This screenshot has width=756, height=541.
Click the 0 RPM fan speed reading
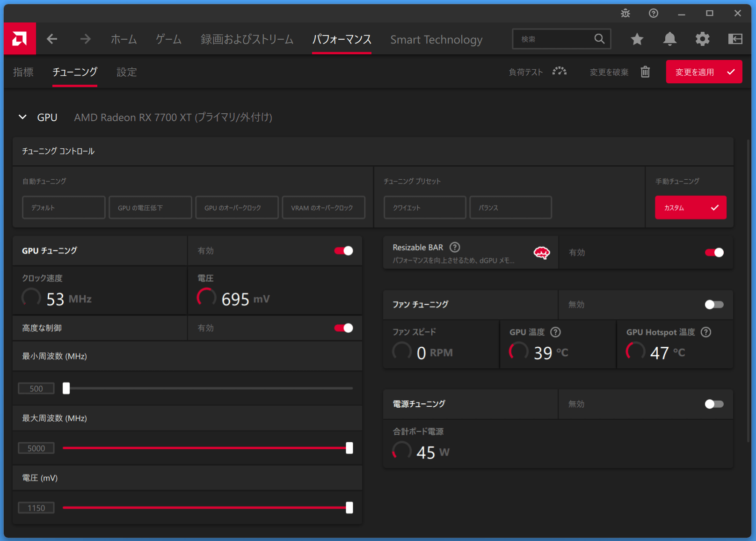click(x=435, y=353)
